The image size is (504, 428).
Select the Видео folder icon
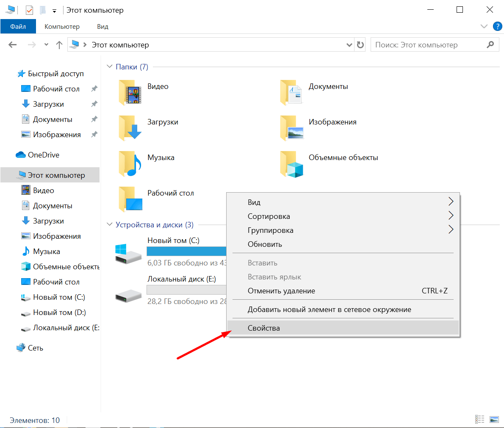point(130,92)
